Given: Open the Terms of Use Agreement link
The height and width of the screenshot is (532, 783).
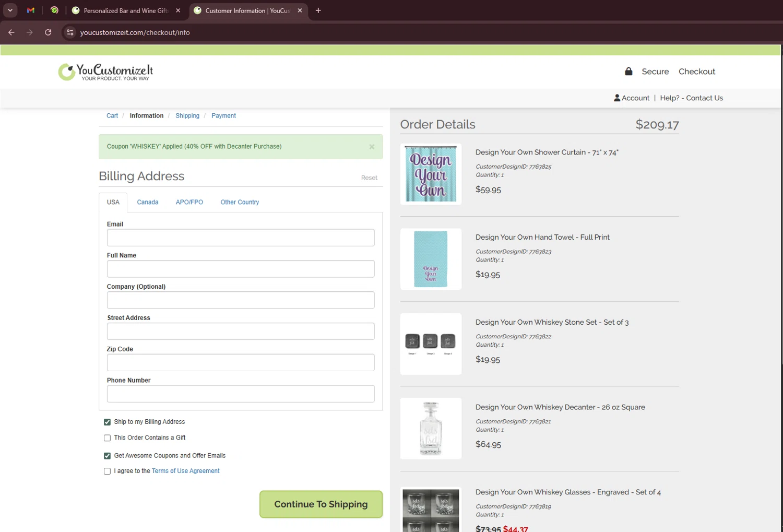Looking at the screenshot, I should 185,471.
